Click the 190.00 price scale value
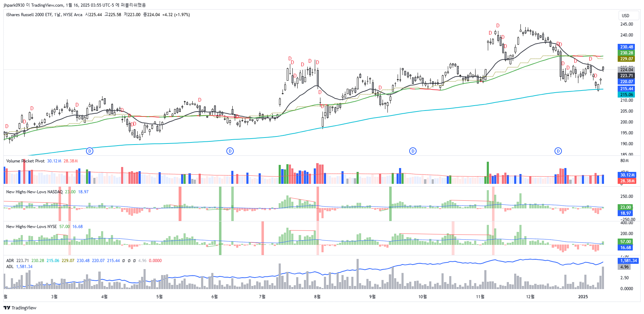This screenshot has width=644, height=314. pyautogui.click(x=626, y=144)
